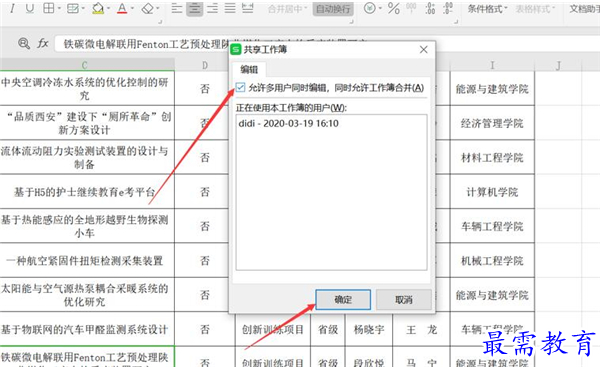Viewport: 604px width, 375px height.
Task: Click currency format icon
Action: tap(370, 8)
